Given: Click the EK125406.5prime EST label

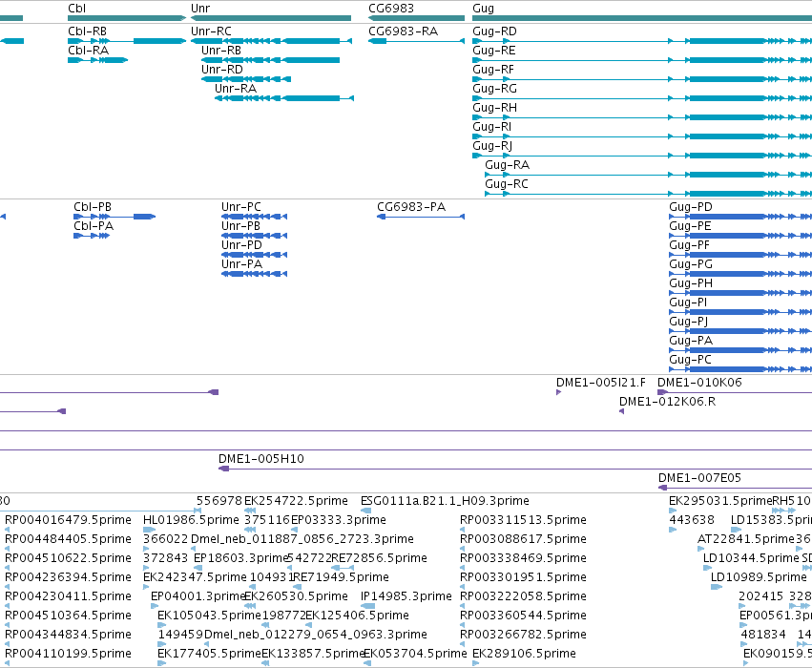Looking at the screenshot, I should (x=357, y=616).
